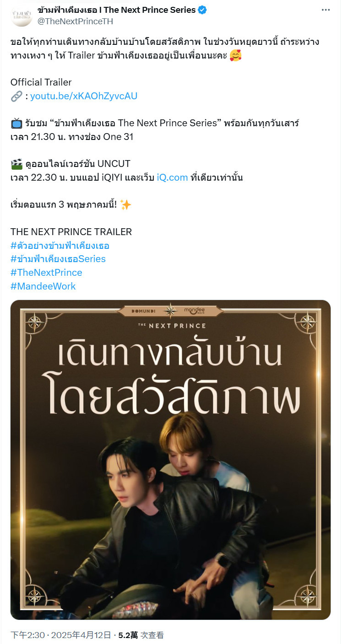Image resolution: width=343 pixels, height=644 pixels.
Task: Click the sparkles emoji after the date
Action: (125, 204)
